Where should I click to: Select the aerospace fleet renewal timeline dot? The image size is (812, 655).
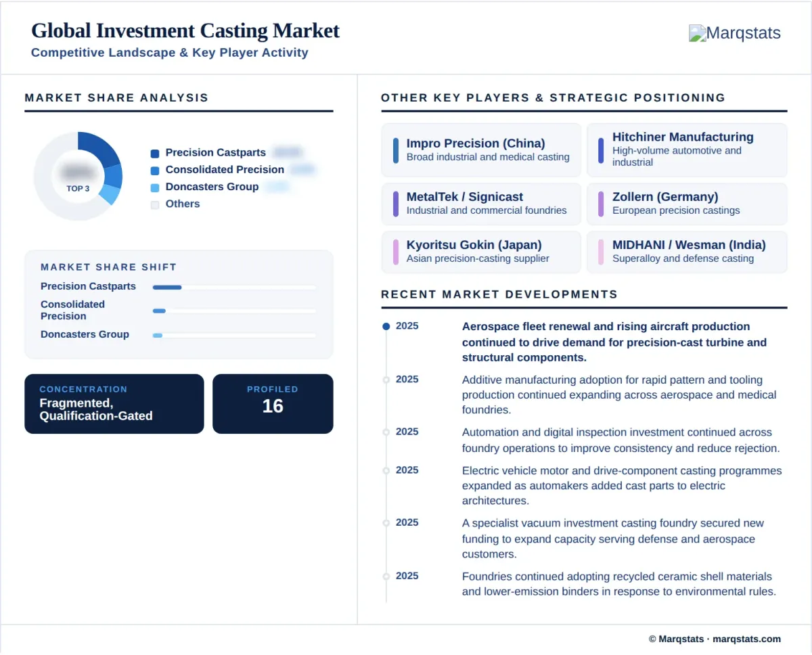click(386, 326)
